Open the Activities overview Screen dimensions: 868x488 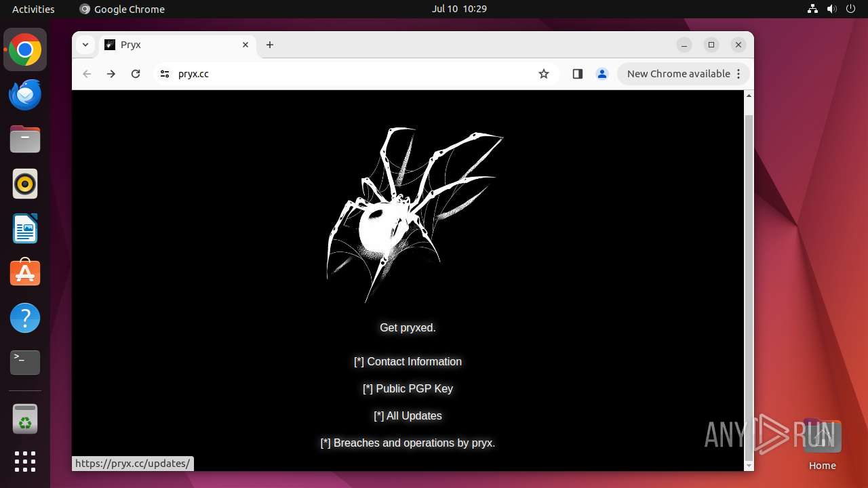click(33, 9)
